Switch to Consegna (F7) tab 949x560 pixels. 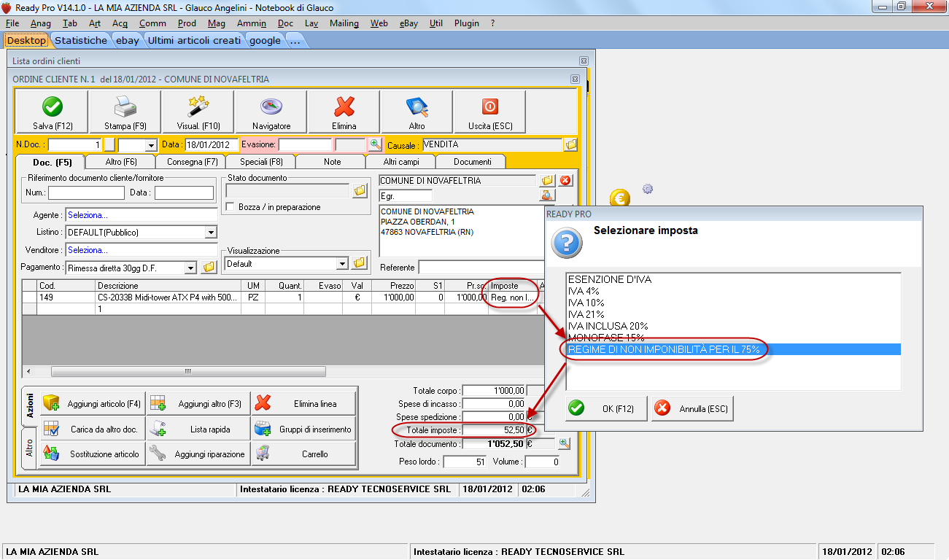pos(192,162)
